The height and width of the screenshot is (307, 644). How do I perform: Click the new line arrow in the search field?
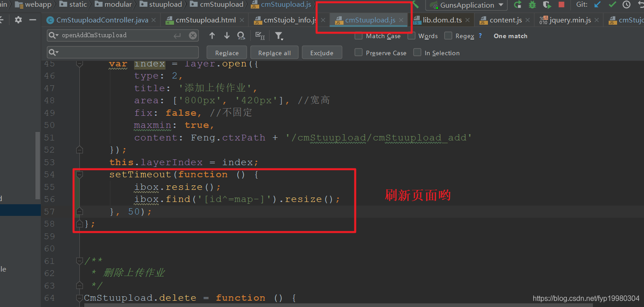[x=177, y=35]
